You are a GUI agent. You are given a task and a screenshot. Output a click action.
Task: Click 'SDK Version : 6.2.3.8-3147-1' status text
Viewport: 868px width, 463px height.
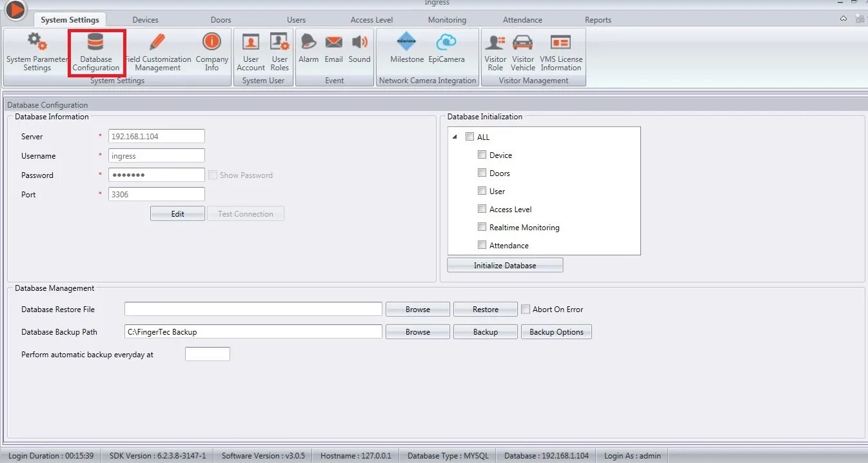158,455
